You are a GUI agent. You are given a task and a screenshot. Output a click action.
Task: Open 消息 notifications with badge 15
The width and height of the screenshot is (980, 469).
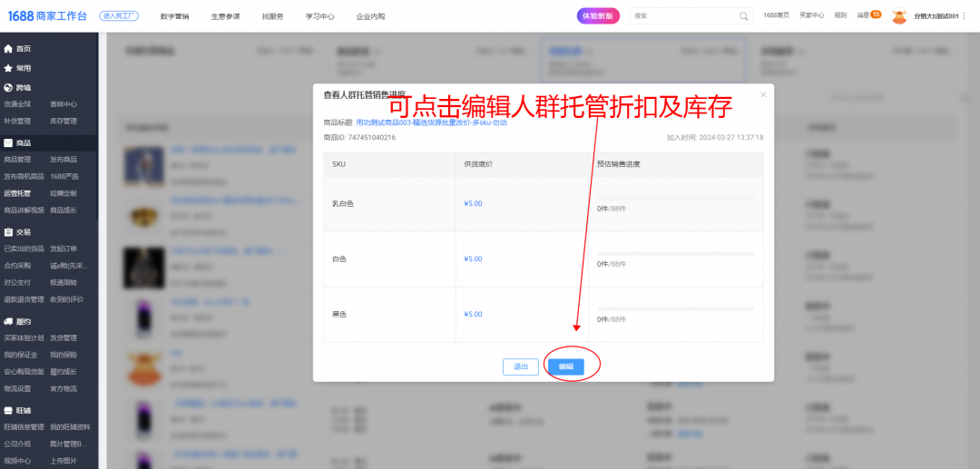coord(869,15)
